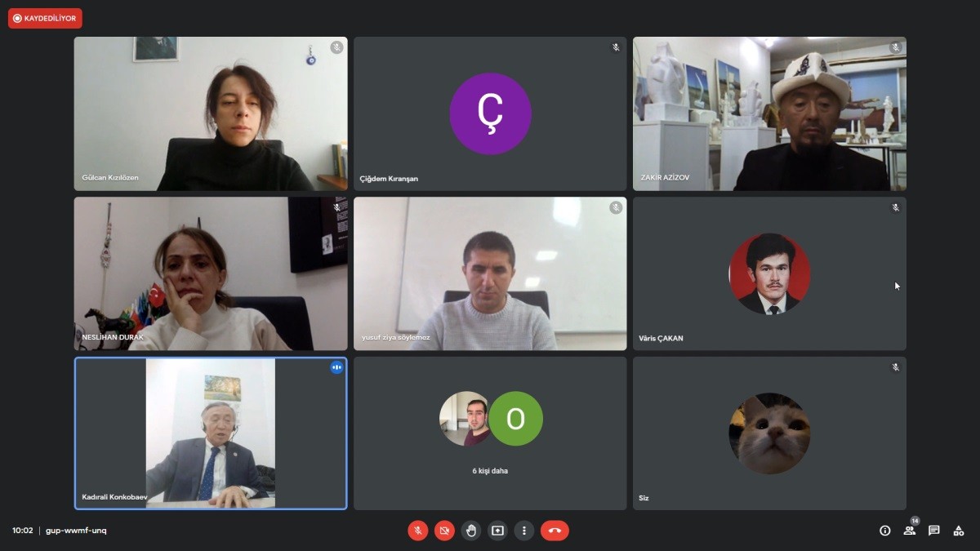The width and height of the screenshot is (980, 551).
Task: Start presenting your screen
Action: [497, 531]
